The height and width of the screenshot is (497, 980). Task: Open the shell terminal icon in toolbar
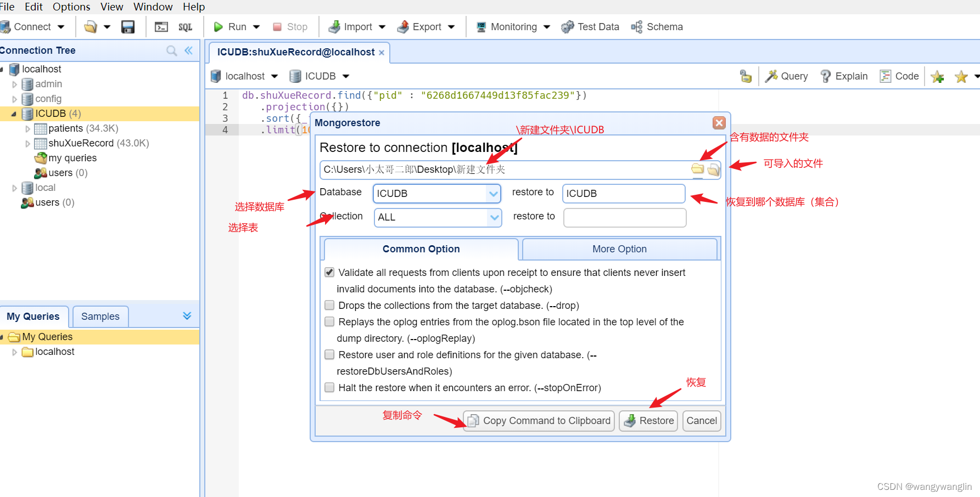click(161, 27)
